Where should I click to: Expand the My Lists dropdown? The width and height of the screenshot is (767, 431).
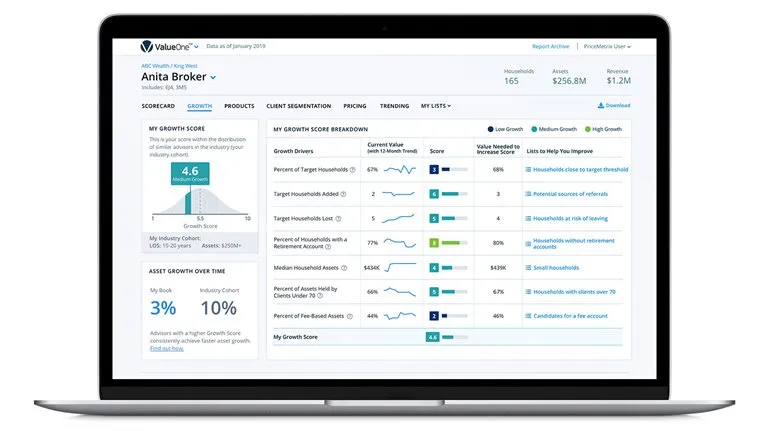pyautogui.click(x=435, y=105)
